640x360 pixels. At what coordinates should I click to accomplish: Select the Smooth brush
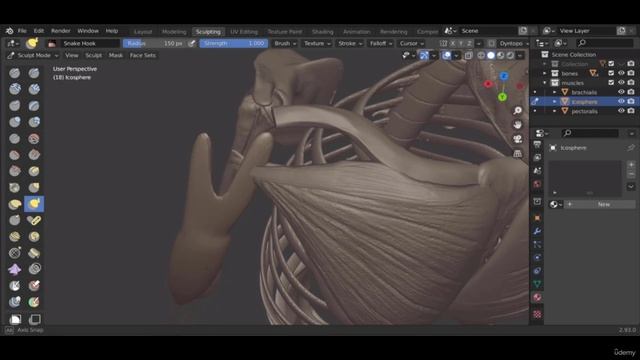click(x=34, y=138)
